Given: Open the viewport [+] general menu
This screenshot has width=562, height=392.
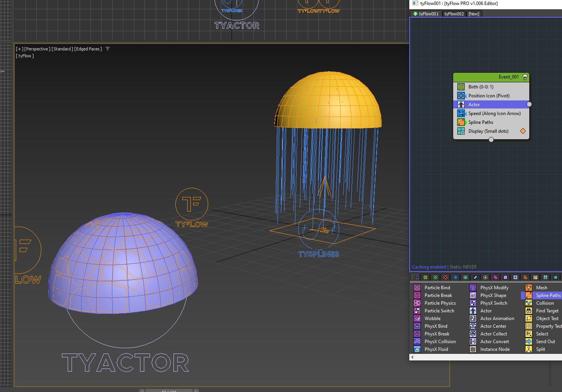Looking at the screenshot, I should (19, 49).
